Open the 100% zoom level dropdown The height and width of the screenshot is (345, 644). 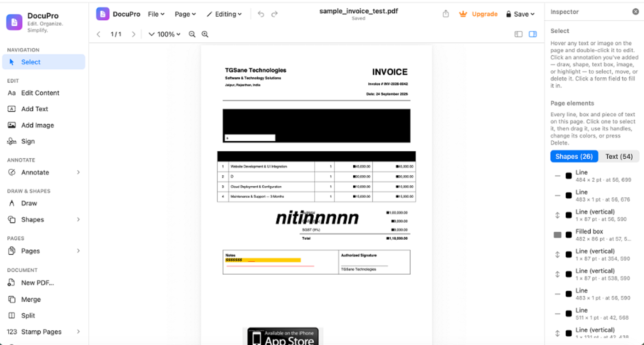click(x=165, y=34)
